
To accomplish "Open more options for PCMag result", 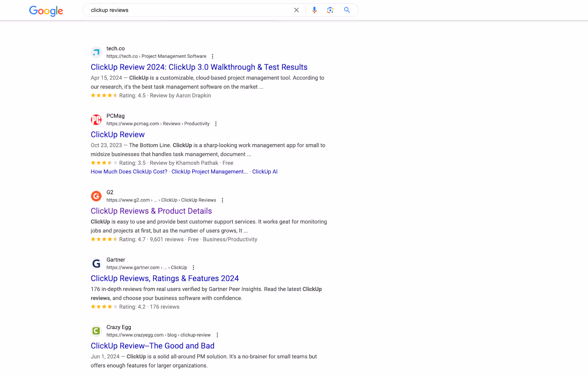I will click(216, 124).
